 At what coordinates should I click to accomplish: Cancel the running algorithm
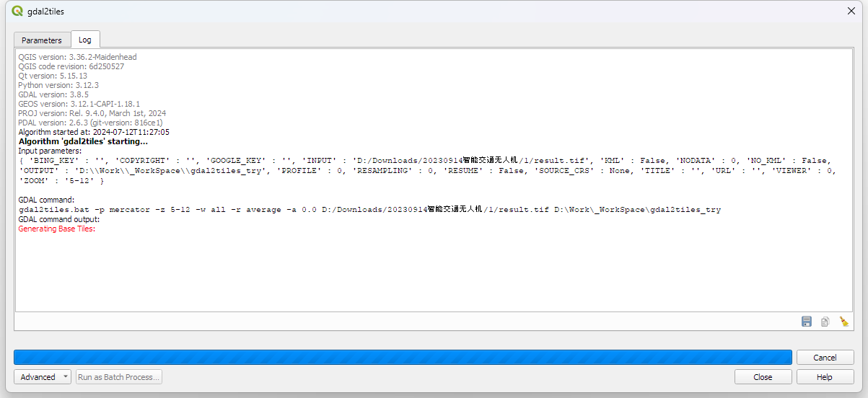(825, 358)
